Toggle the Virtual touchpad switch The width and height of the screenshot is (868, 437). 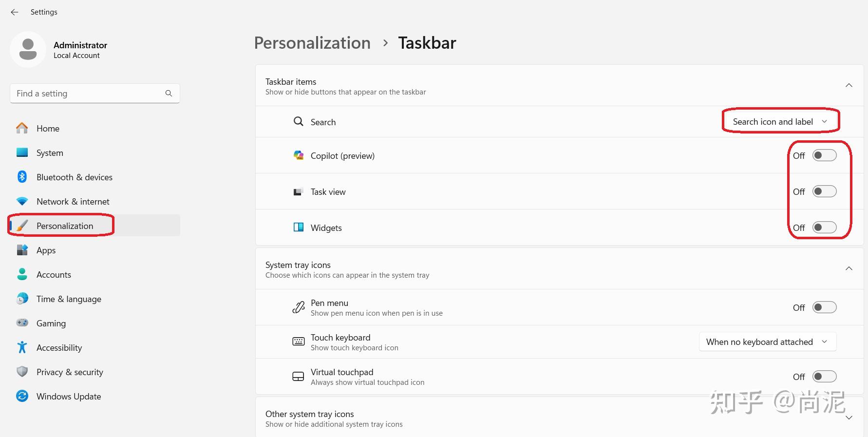(824, 377)
